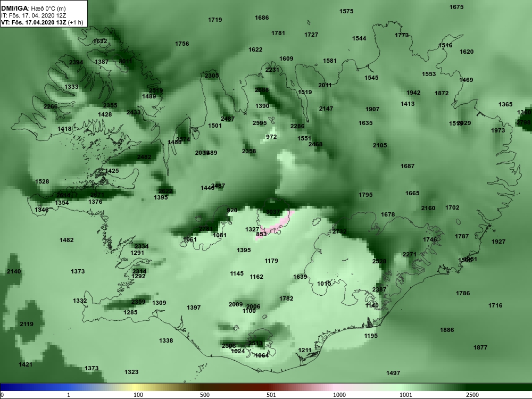Click the legend label '500'

click(205, 395)
